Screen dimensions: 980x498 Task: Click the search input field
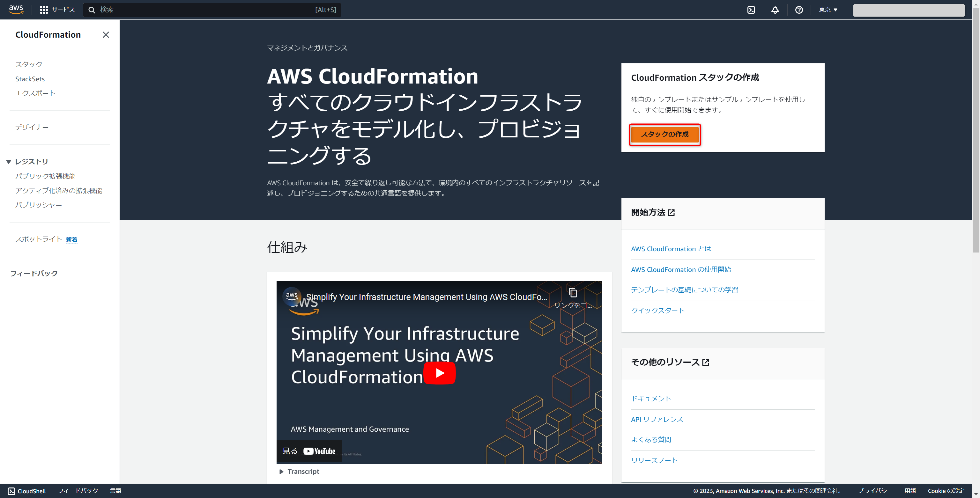point(205,10)
